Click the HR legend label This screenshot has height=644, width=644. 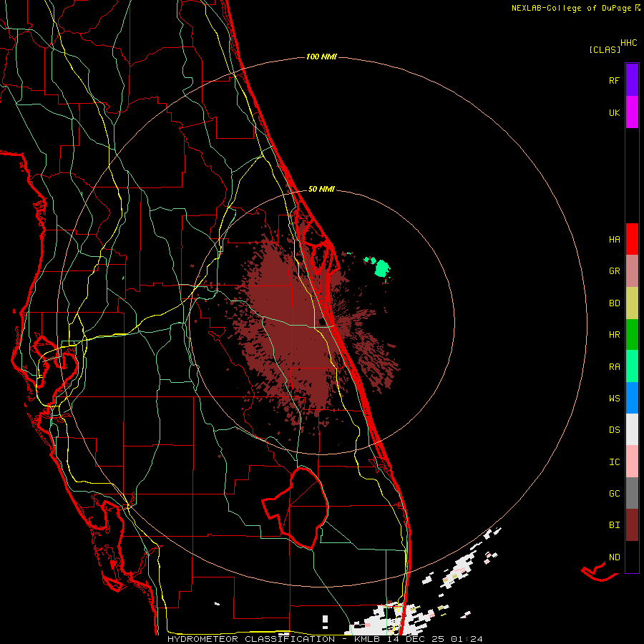click(614, 335)
